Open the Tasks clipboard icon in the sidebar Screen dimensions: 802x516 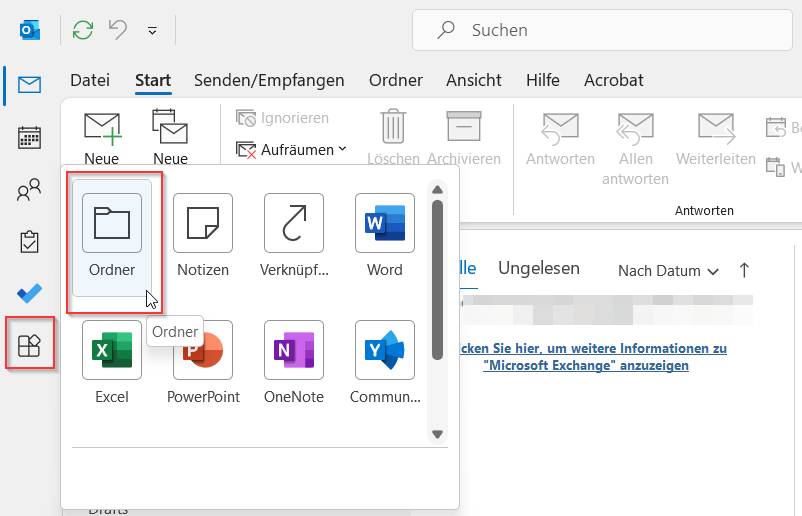(x=29, y=242)
